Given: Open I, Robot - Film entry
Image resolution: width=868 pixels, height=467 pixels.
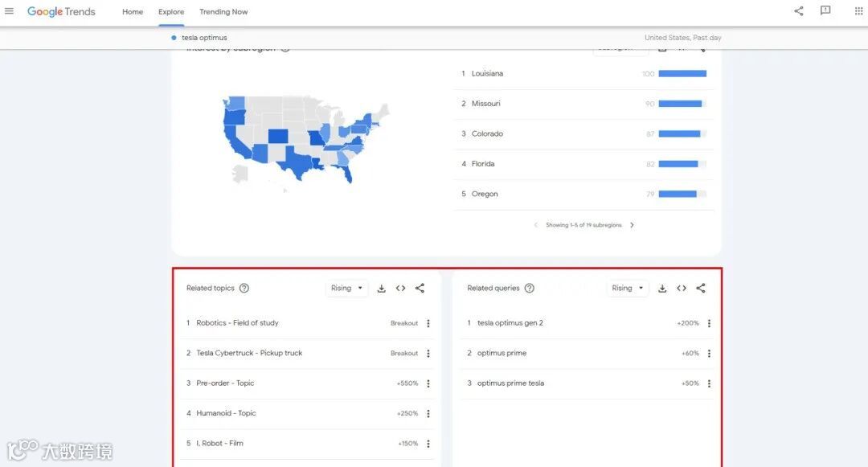Looking at the screenshot, I should 219,444.
